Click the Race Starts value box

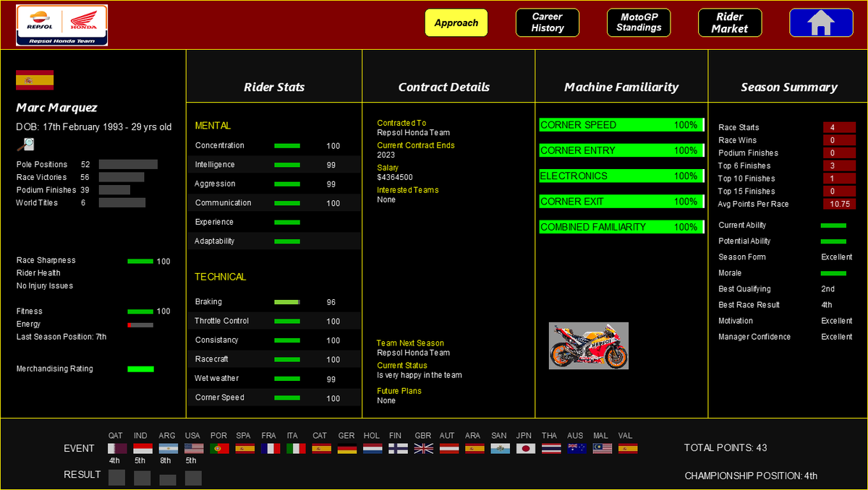(x=839, y=127)
